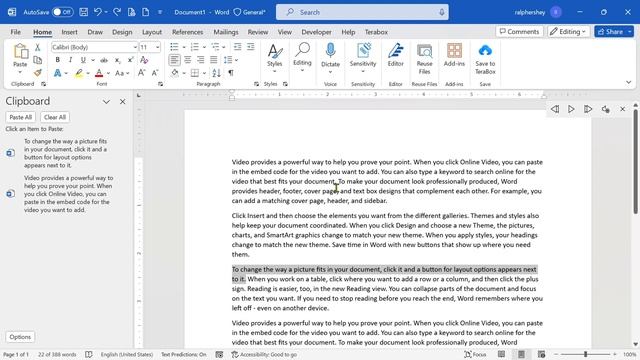Align text right
This screenshot has width=640, height=360.
pyautogui.click(x=200, y=60)
